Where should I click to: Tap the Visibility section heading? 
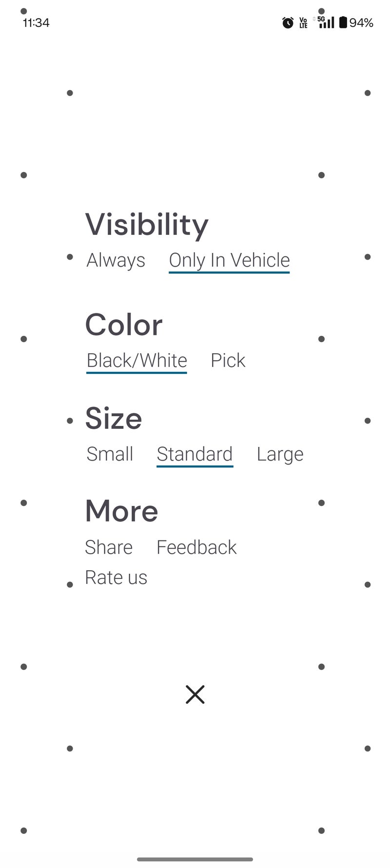(x=147, y=225)
